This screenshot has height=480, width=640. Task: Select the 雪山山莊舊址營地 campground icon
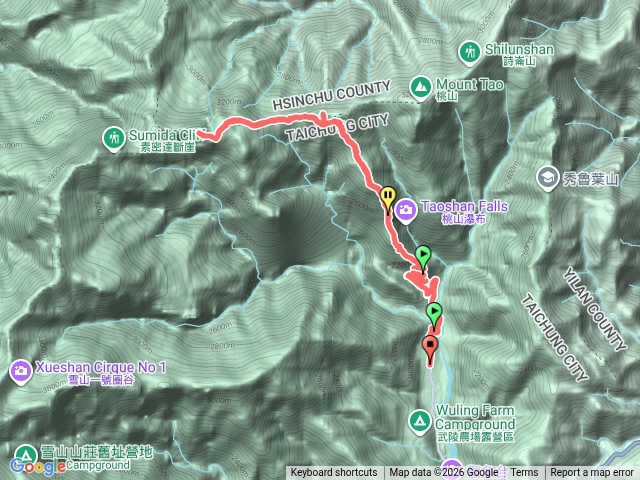[x=25, y=455]
